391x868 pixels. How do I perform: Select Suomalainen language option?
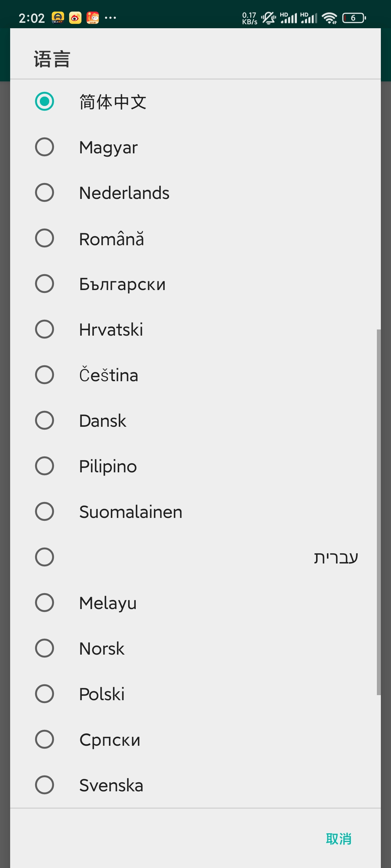pyautogui.click(x=195, y=511)
